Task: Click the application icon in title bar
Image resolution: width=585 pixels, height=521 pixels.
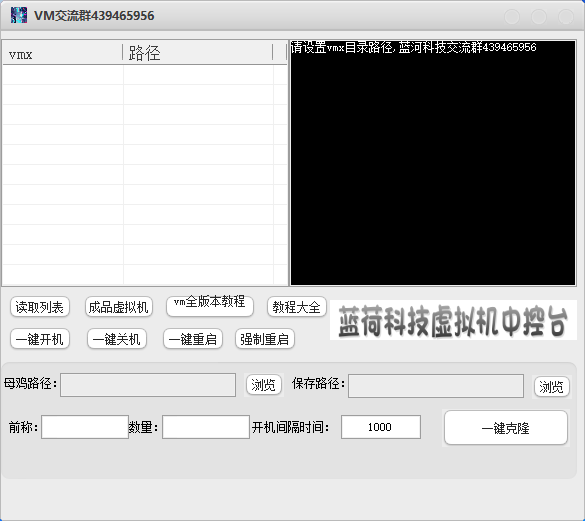Action: click(19, 15)
